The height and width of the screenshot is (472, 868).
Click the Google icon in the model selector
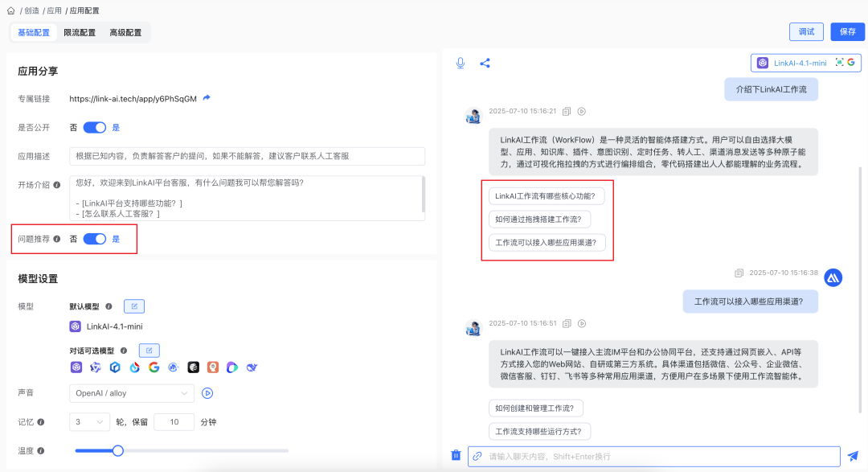coord(155,367)
